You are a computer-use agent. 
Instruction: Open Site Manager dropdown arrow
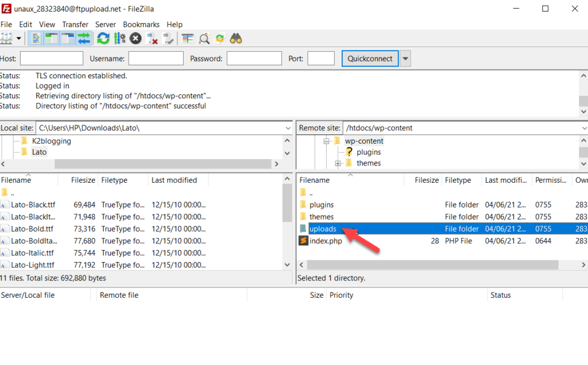[x=18, y=39]
